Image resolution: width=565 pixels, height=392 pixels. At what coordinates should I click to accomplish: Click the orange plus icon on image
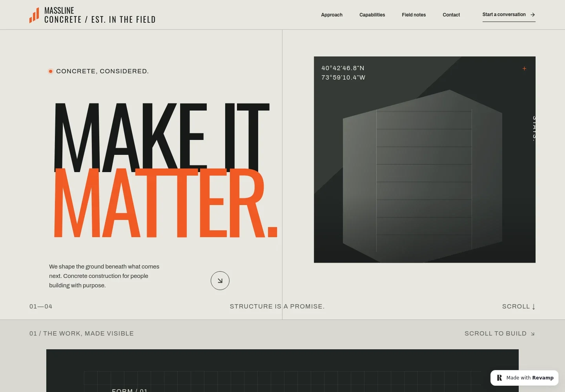pyautogui.click(x=524, y=69)
